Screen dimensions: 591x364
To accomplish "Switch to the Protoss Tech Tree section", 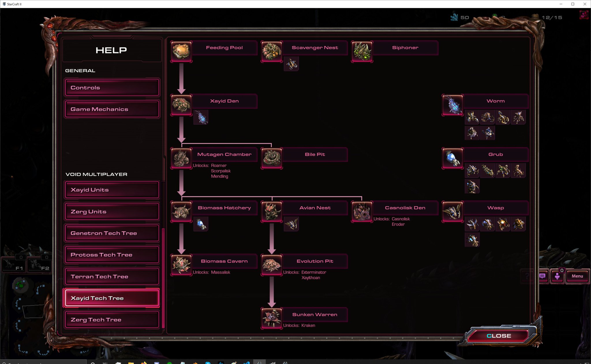I will pos(112,255).
